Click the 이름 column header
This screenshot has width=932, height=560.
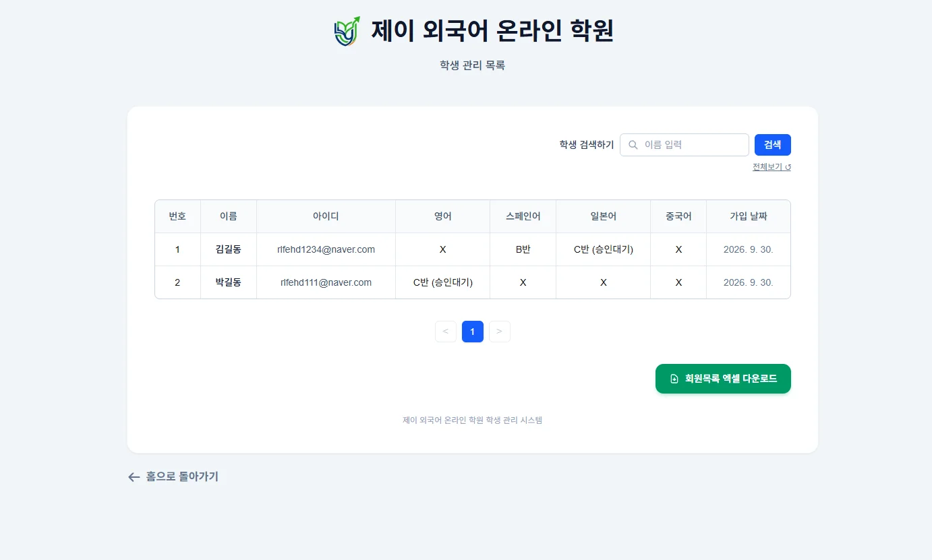tap(229, 216)
